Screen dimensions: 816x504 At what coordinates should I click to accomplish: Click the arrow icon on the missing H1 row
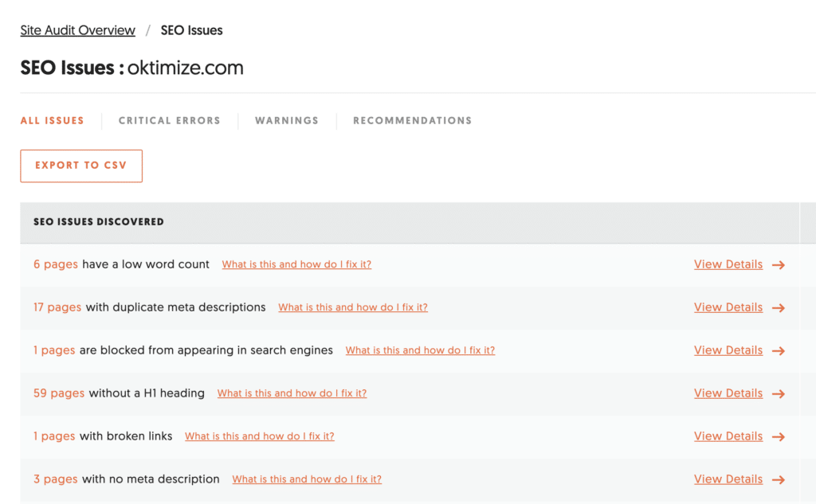pos(779,393)
